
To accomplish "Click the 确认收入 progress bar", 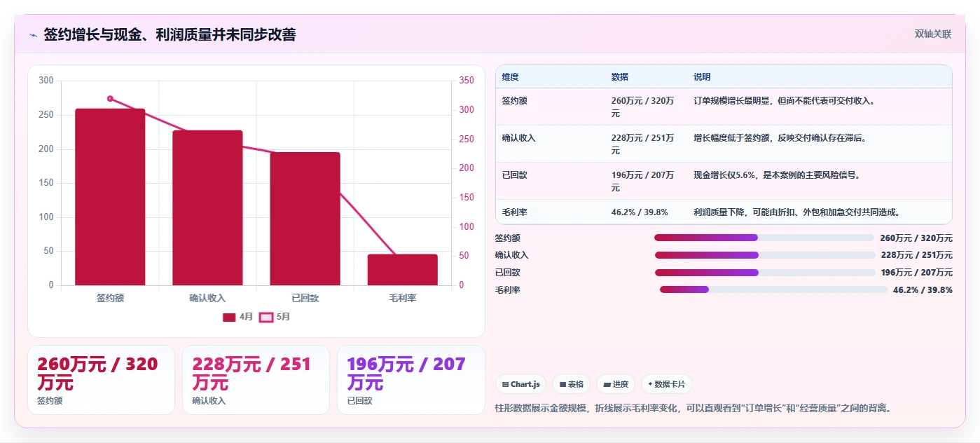I will coord(765,255).
